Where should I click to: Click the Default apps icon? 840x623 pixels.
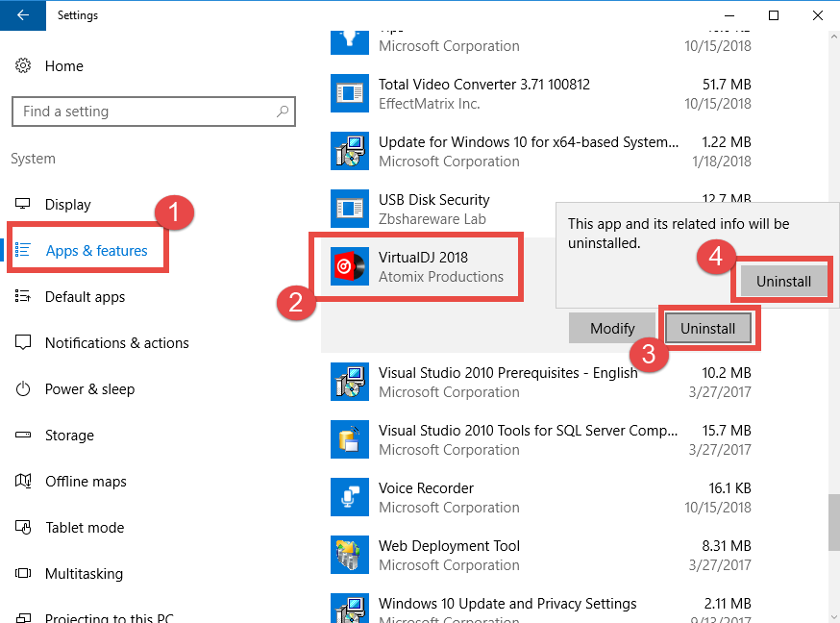[22, 296]
